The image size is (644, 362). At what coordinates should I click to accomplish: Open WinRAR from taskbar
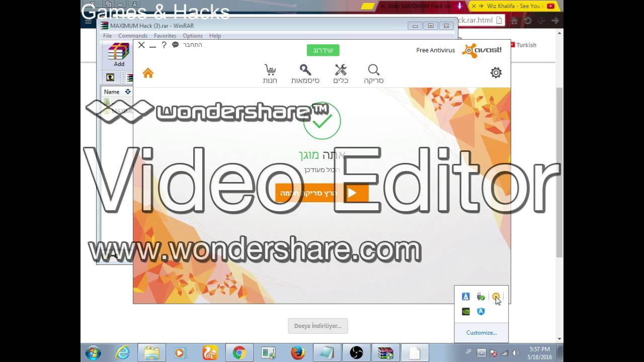pos(385,353)
